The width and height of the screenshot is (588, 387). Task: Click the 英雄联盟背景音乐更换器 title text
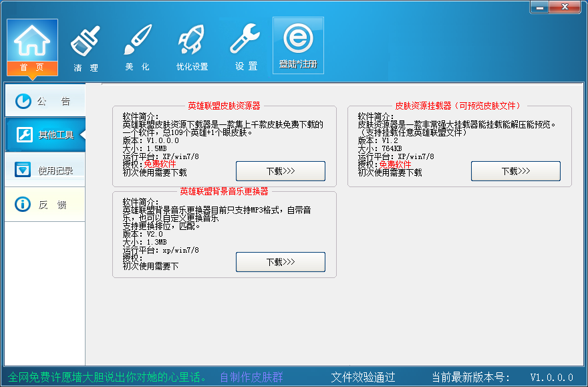224,191
